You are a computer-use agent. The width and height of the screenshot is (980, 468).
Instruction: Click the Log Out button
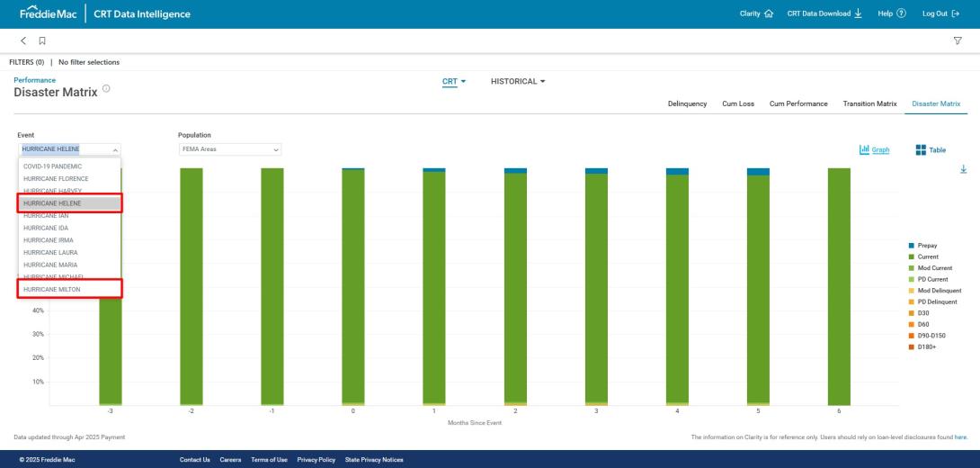point(940,13)
